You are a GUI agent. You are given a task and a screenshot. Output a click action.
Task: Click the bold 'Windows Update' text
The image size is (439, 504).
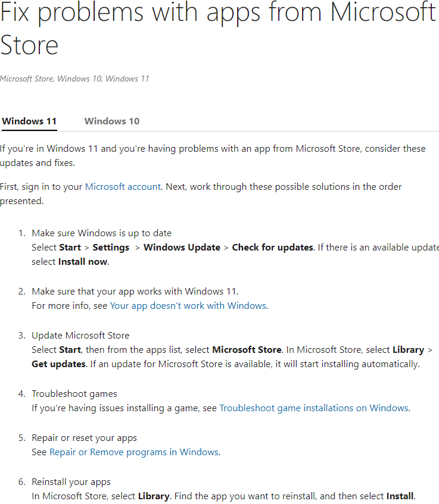coord(182,248)
